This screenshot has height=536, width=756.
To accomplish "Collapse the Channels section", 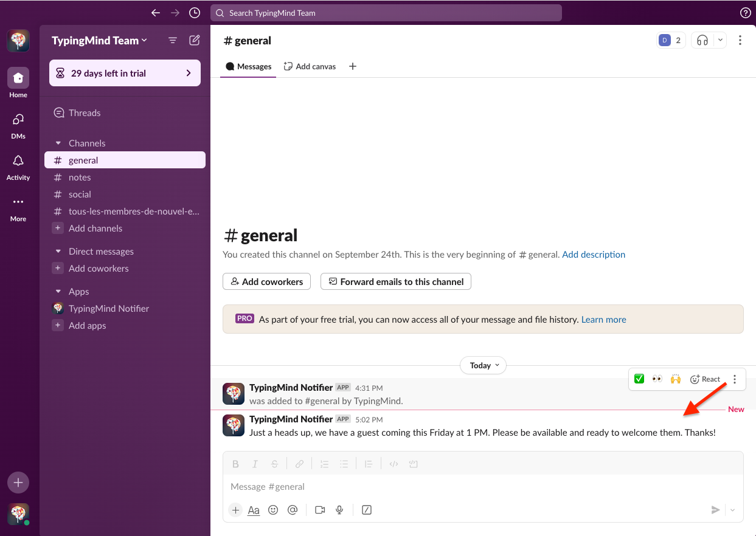I will [x=58, y=143].
